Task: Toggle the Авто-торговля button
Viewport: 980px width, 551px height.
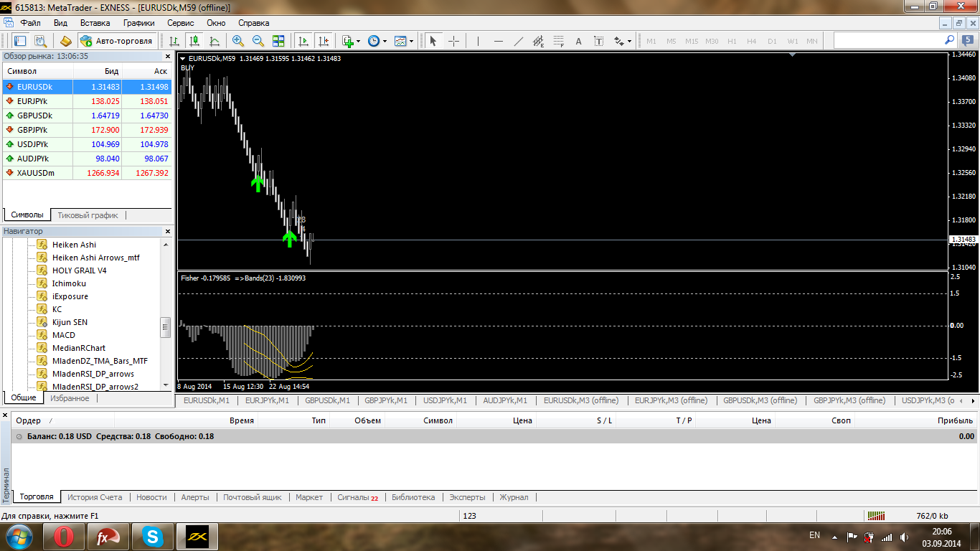Action: 117,41
